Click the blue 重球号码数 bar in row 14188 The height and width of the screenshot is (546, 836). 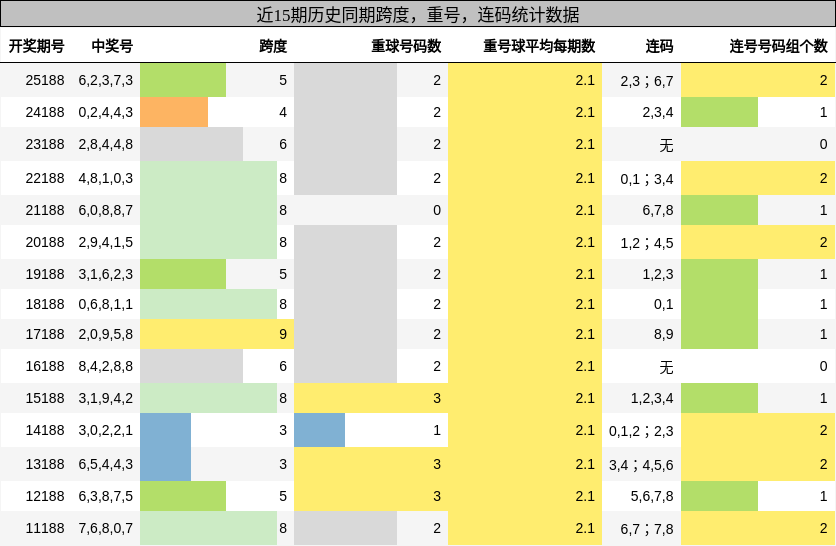click(319, 430)
